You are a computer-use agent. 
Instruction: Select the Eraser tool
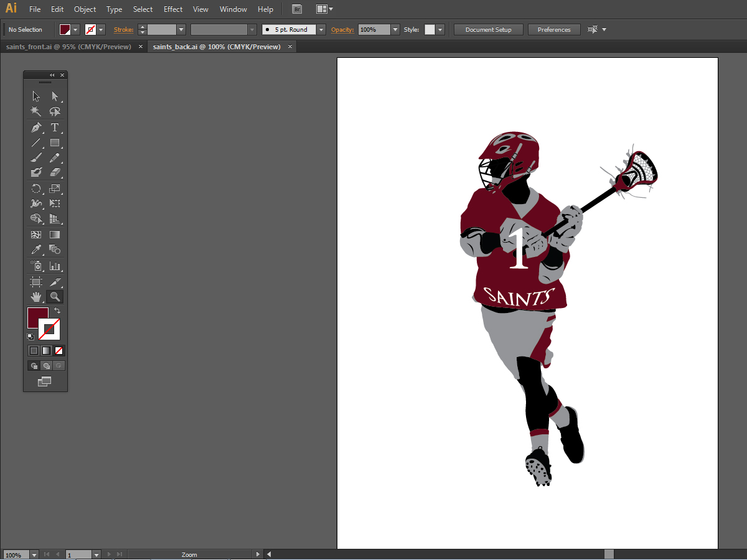pos(55,172)
